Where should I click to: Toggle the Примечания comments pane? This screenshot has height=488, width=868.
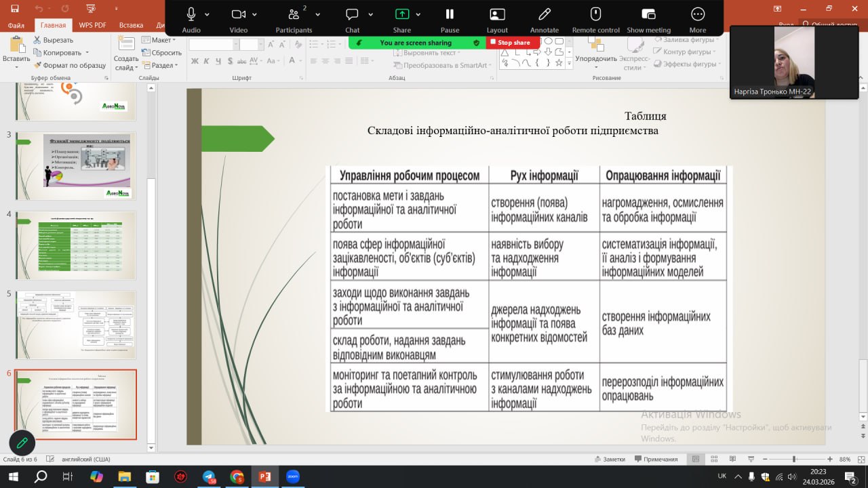tap(655, 459)
